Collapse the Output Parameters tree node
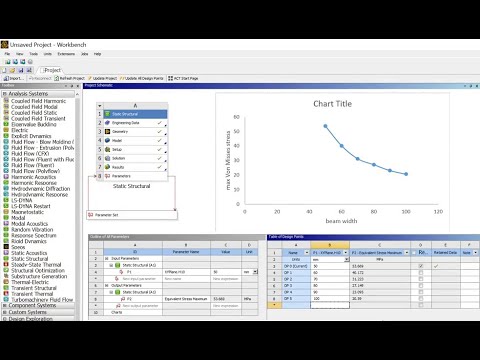 pos(107,285)
